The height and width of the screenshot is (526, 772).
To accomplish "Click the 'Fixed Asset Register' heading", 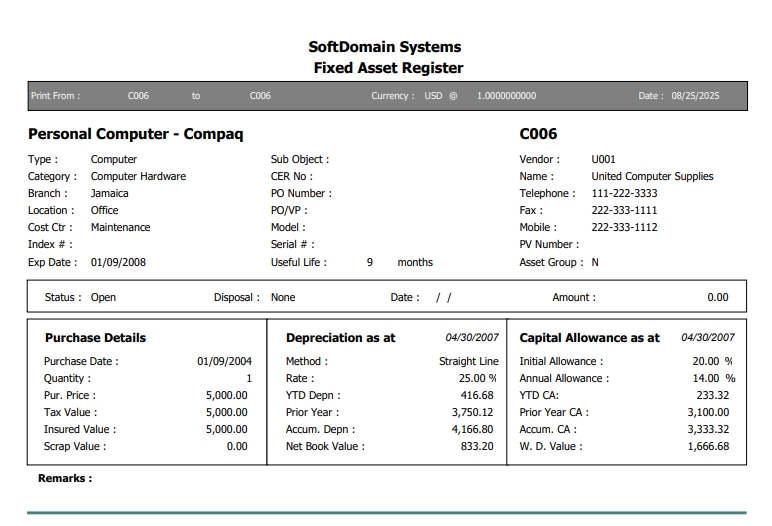I will click(x=388, y=68).
